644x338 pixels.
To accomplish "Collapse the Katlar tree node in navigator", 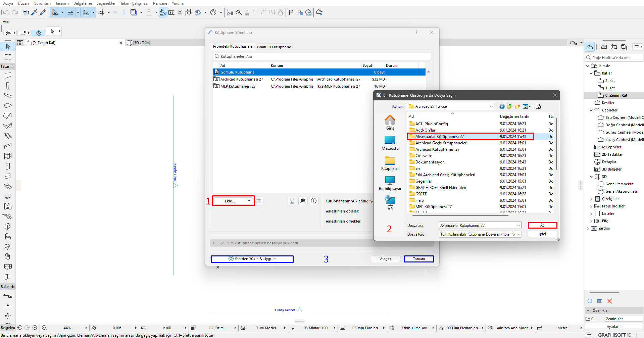I will (591, 73).
